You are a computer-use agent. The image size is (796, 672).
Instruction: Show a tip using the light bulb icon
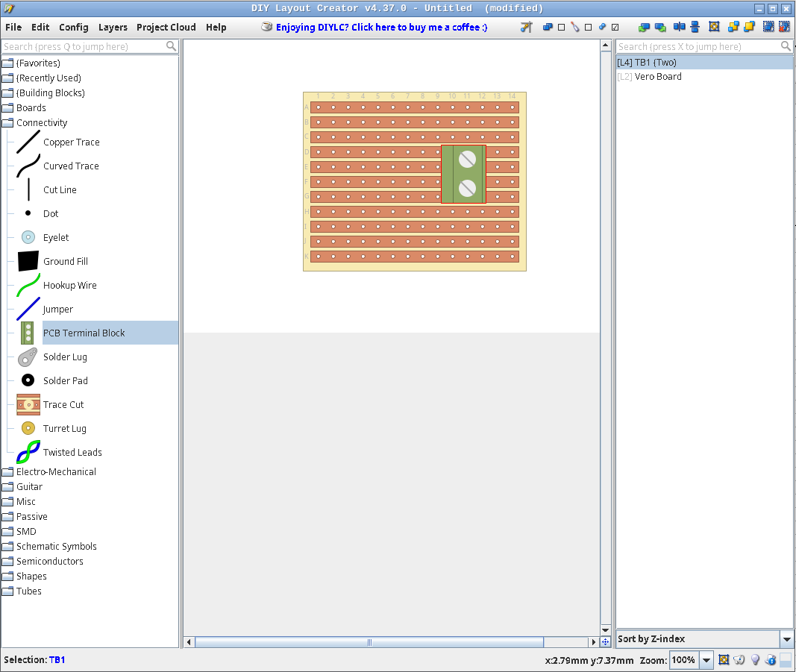[754, 659]
